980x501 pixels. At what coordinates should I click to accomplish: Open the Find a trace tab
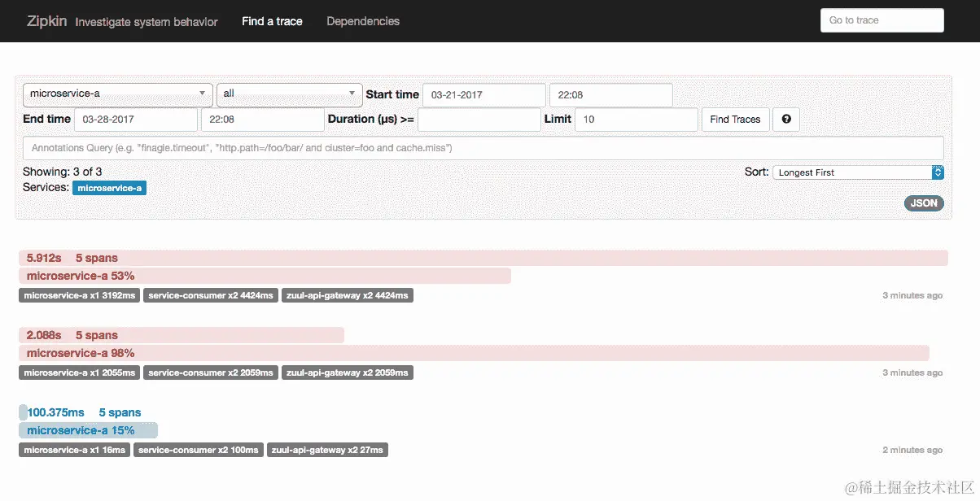[272, 21]
